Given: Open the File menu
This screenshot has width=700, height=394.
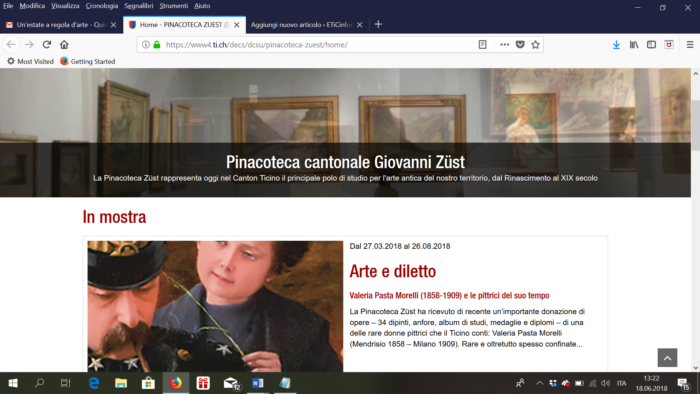Looking at the screenshot, I should pos(8,6).
